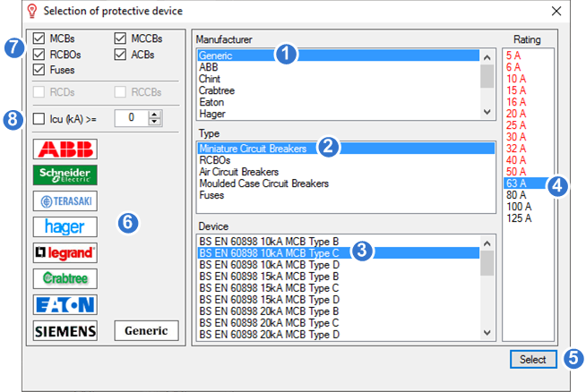
Task: Select Air Circuit Breakers type
Action: tap(346, 172)
